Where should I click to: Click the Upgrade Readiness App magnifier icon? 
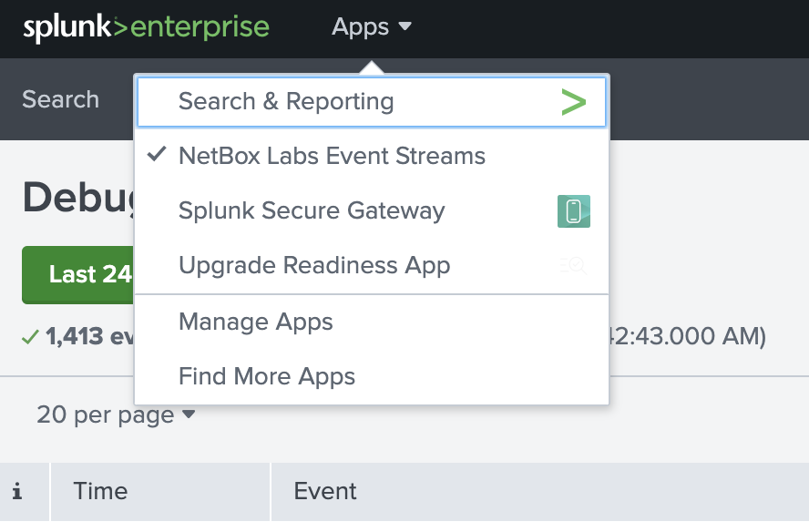pos(574,266)
